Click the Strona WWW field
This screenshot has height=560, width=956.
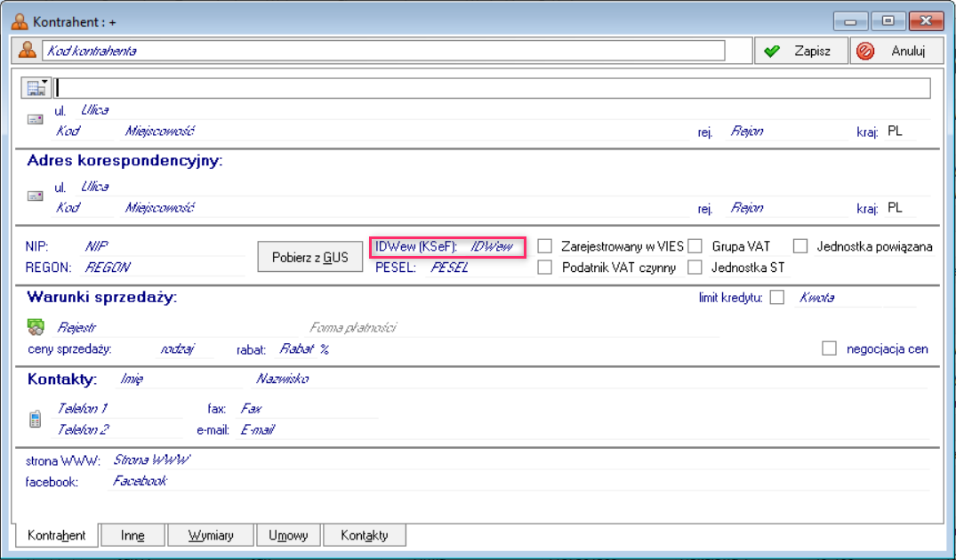(x=519, y=460)
